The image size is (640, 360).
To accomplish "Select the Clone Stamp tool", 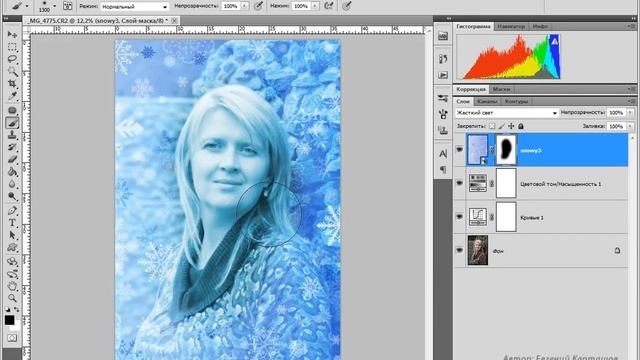I will click(12, 135).
